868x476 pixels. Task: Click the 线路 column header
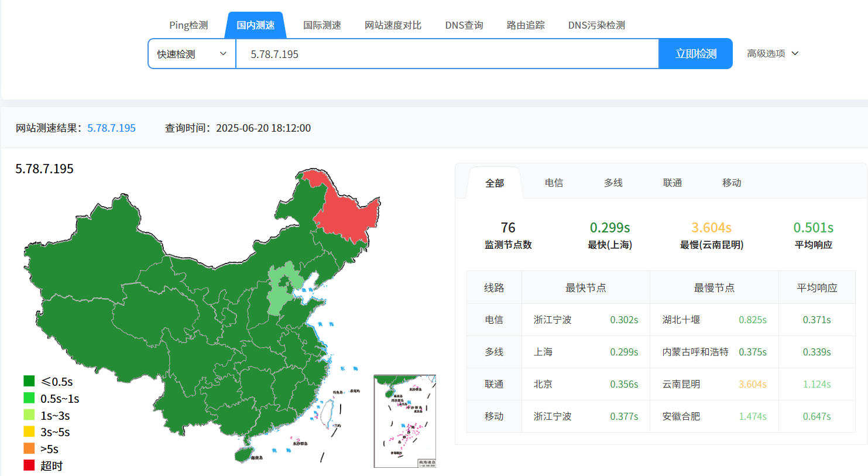click(x=494, y=287)
